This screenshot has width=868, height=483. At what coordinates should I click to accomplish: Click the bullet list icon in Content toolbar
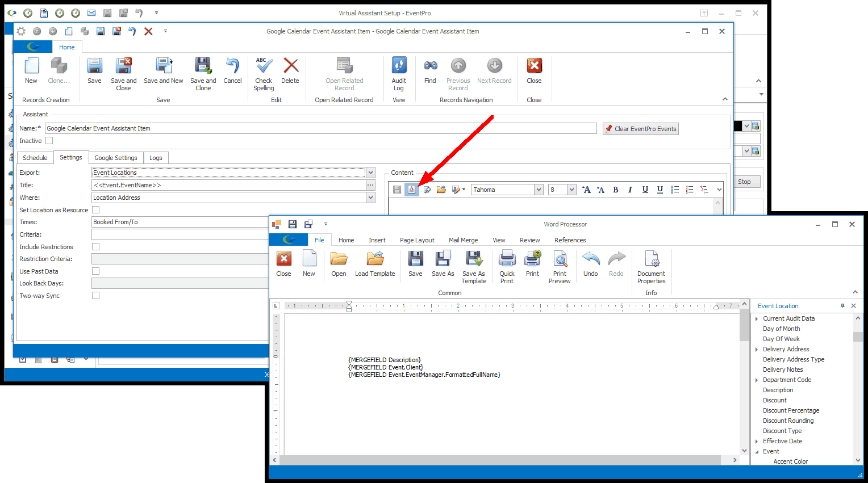click(x=675, y=190)
